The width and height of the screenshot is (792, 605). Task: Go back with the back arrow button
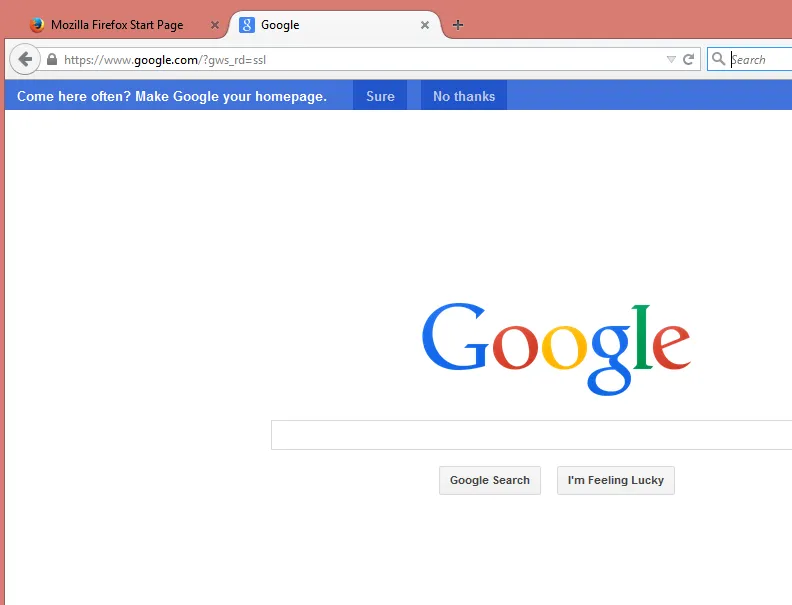coord(25,60)
